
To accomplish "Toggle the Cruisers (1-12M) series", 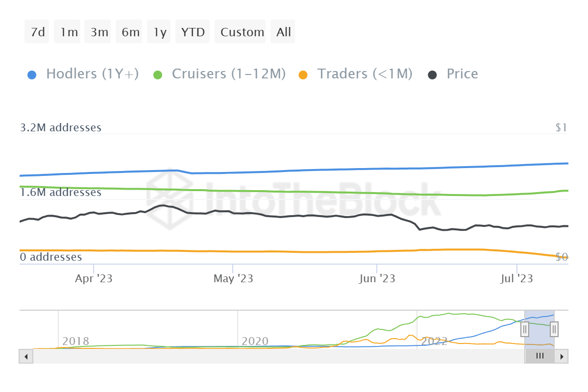I will 228,74.
